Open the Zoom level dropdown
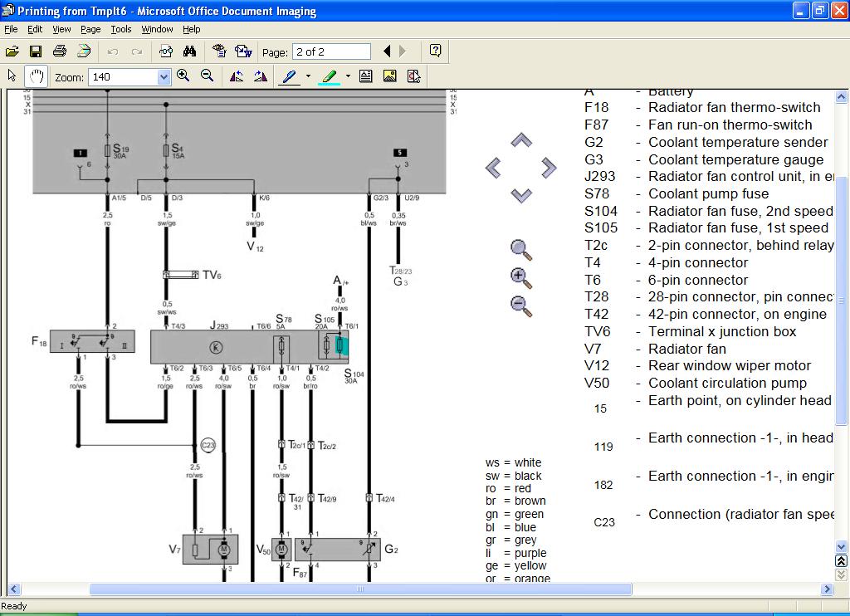This screenshot has width=850, height=616. coord(164,77)
